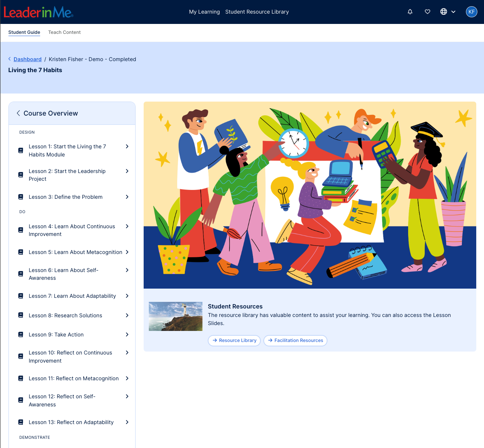
Task: Collapse Course Overview with the back chevron
Action: pyautogui.click(x=18, y=113)
